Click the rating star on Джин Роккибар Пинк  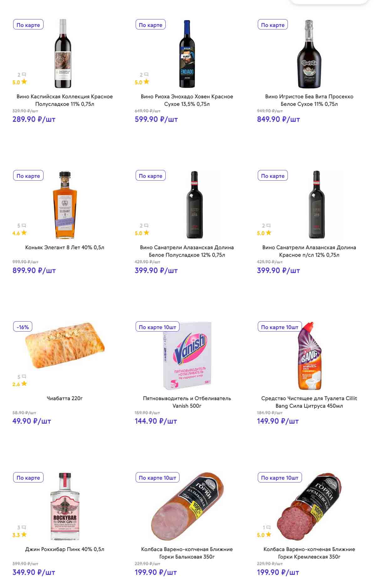[x=24, y=535]
